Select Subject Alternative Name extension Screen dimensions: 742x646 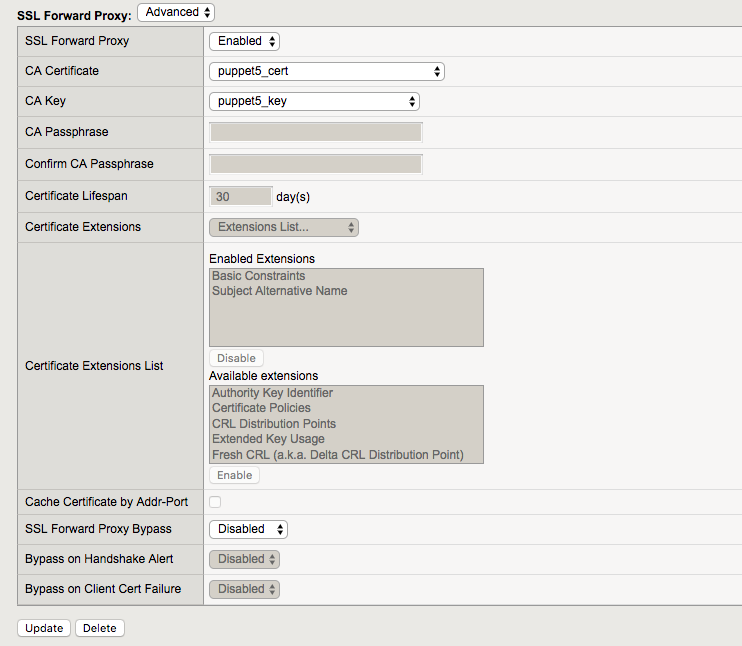(x=280, y=291)
